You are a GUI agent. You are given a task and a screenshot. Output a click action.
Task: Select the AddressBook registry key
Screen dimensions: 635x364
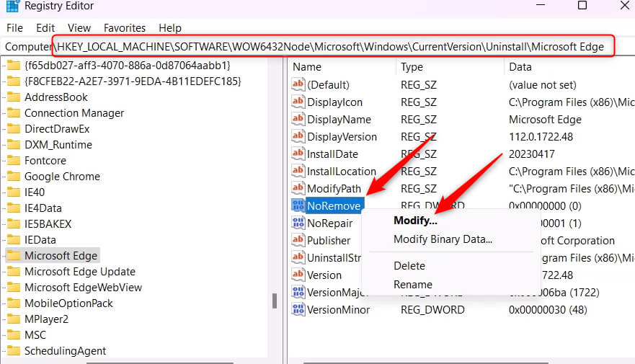point(56,97)
